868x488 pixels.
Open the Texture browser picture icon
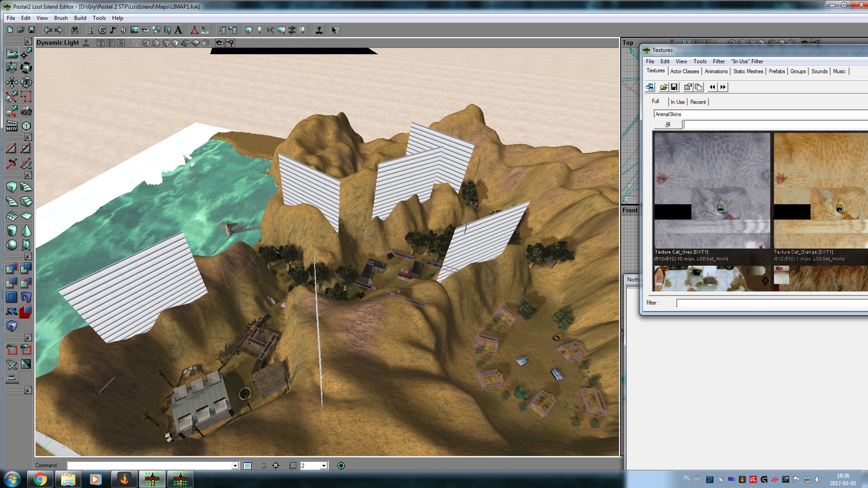(x=134, y=30)
